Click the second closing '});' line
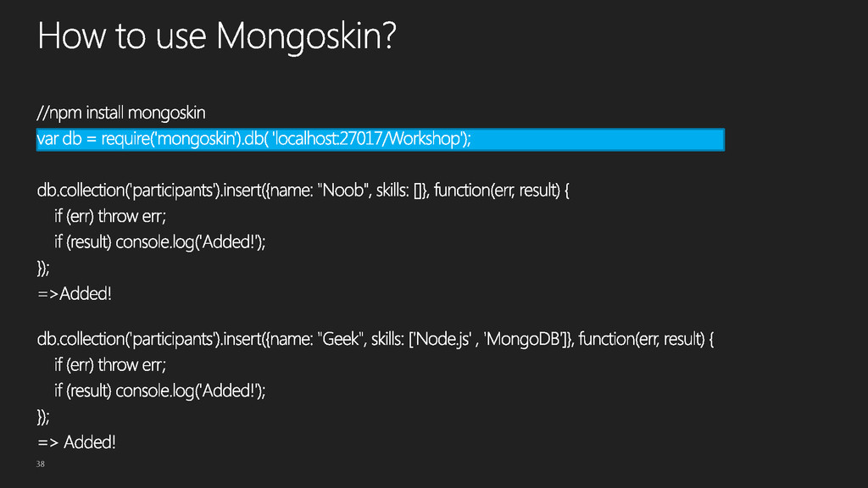Viewport: 868px width, 488px height. pos(43,417)
